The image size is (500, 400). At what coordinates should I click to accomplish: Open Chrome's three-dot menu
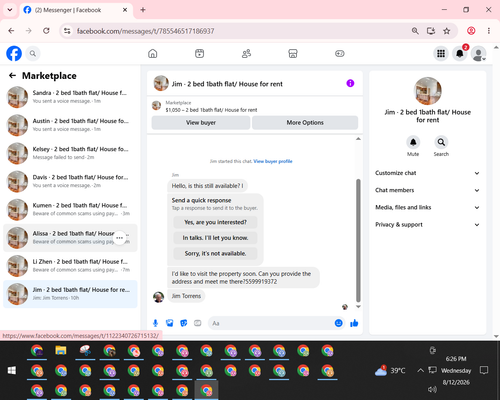click(489, 31)
